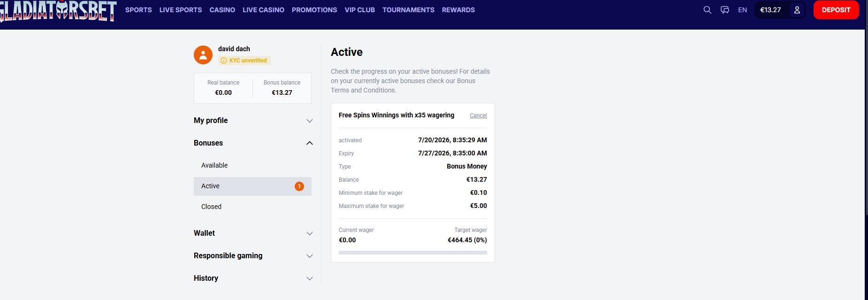Expand the History section

[x=253, y=278]
